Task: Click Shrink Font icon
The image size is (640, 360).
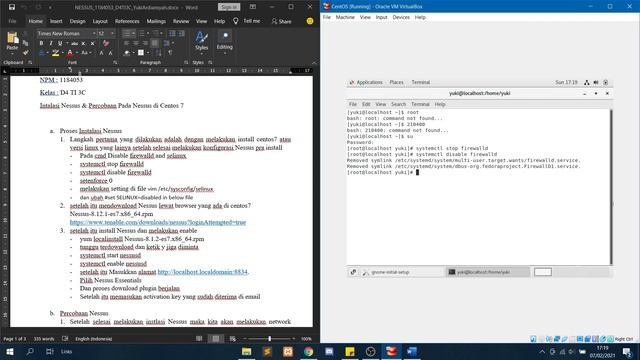Action: 111,53
